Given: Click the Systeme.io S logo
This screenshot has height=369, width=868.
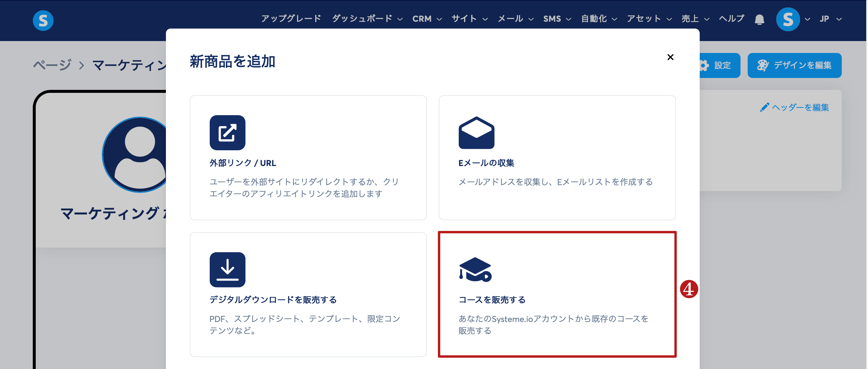Looking at the screenshot, I should (x=43, y=20).
